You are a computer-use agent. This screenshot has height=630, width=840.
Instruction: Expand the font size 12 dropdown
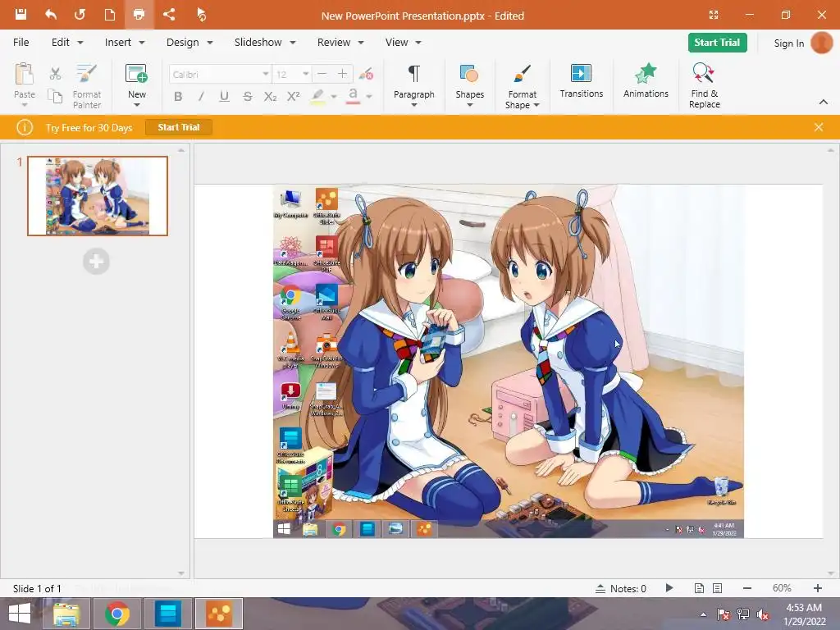305,74
